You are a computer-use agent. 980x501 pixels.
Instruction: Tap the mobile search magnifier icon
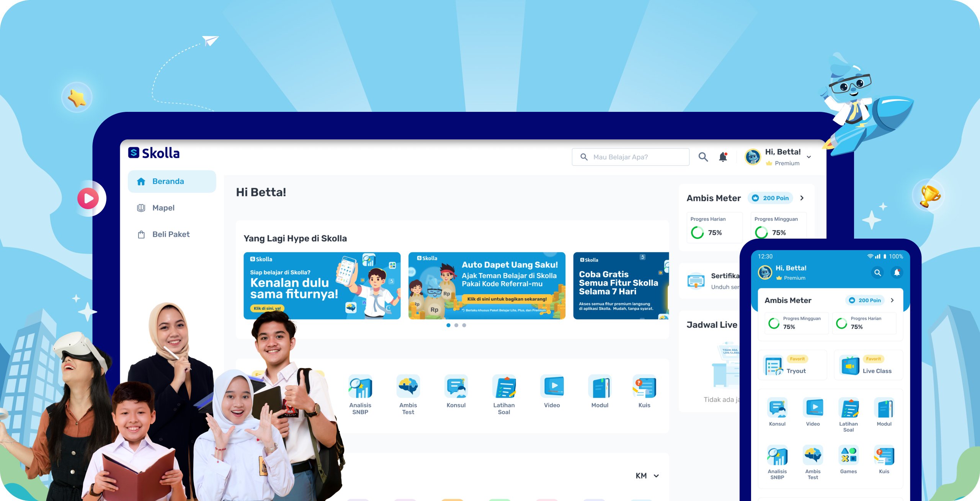click(877, 273)
